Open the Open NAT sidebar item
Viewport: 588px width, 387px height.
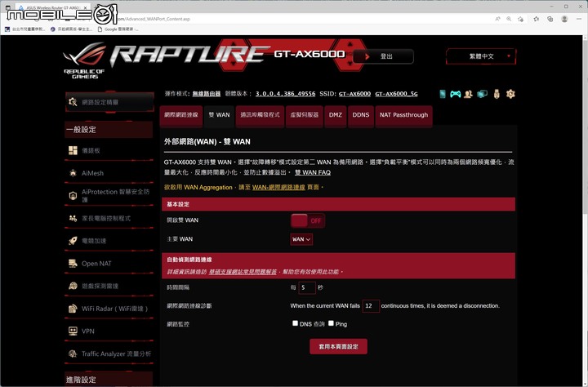[x=109, y=263]
